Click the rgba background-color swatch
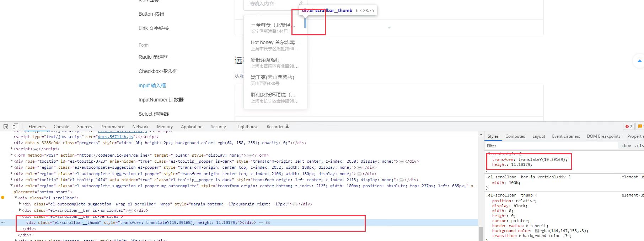Screen dimensions: 644x241 (537, 231)
